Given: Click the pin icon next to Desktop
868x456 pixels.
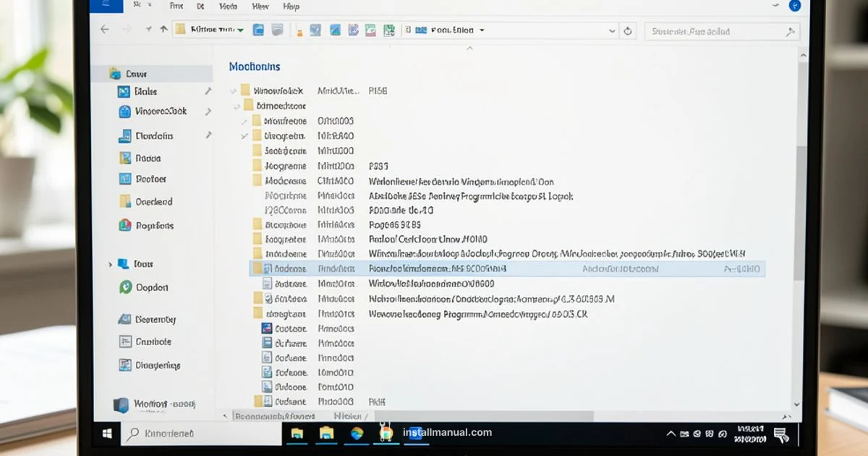Looking at the screenshot, I should point(209,90).
